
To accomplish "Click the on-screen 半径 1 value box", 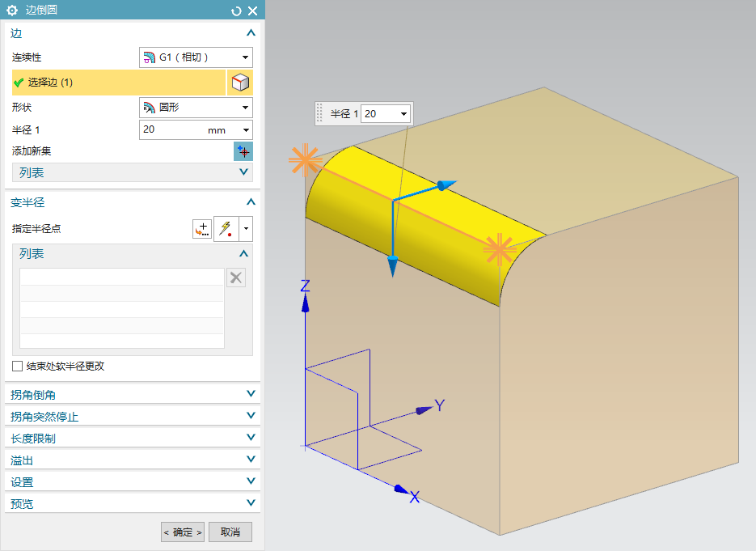I will pyautogui.click(x=380, y=114).
